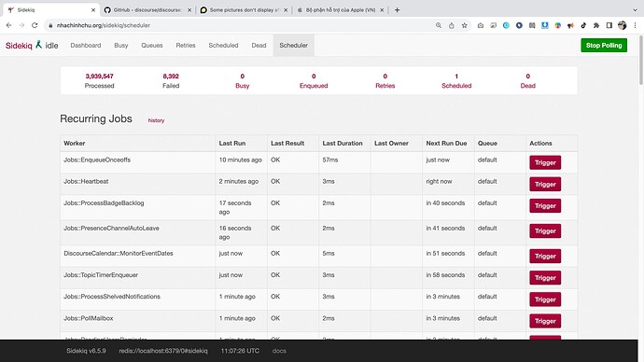Image resolution: width=644 pixels, height=362 pixels.
Task: Click the '11:07:26 UTC' footer time
Action: (x=240, y=351)
